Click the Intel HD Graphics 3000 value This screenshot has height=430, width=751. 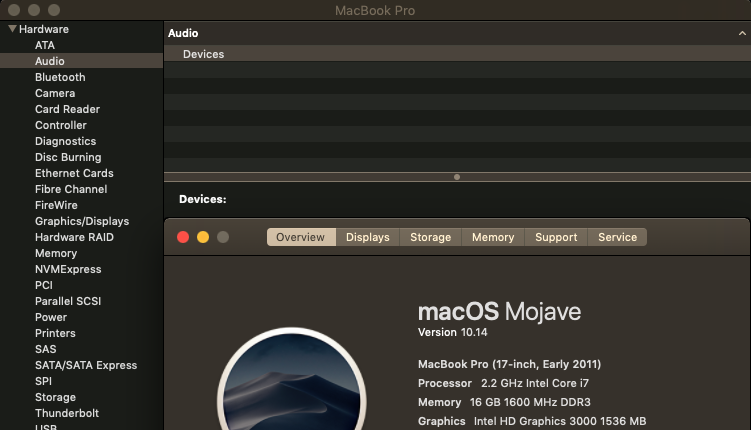559,421
